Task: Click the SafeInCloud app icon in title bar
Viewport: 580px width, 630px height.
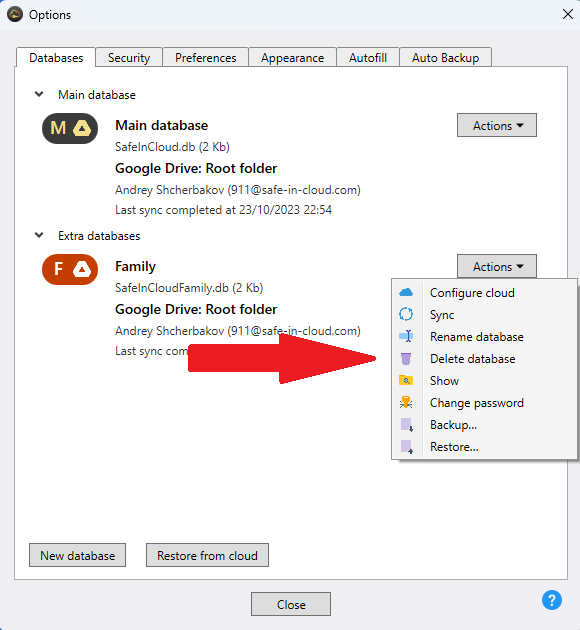Action: coord(15,14)
